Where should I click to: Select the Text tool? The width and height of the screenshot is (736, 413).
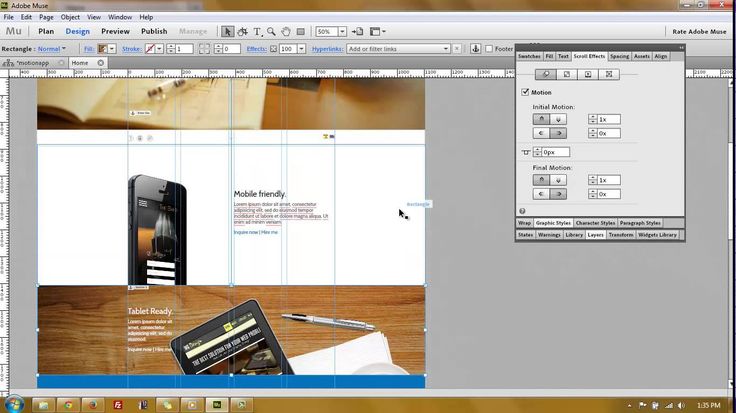tap(257, 31)
